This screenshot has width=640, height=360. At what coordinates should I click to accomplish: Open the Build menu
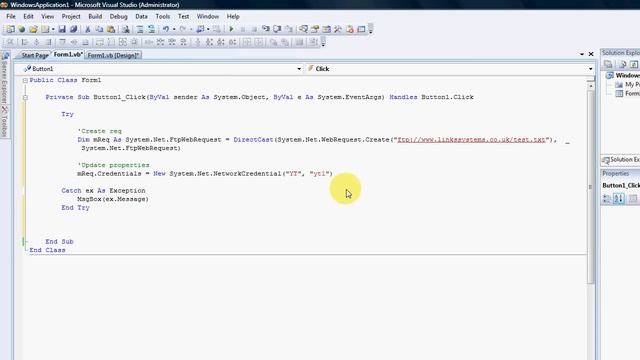coord(95,16)
